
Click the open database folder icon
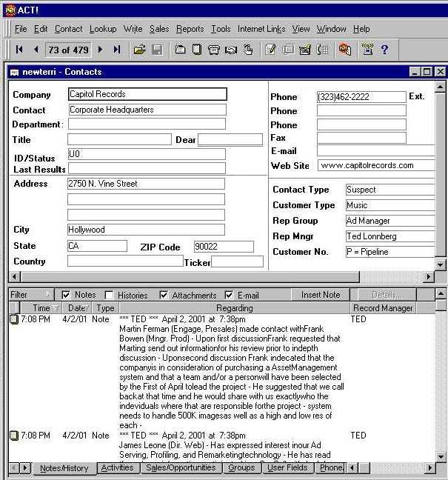pyautogui.click(x=139, y=50)
